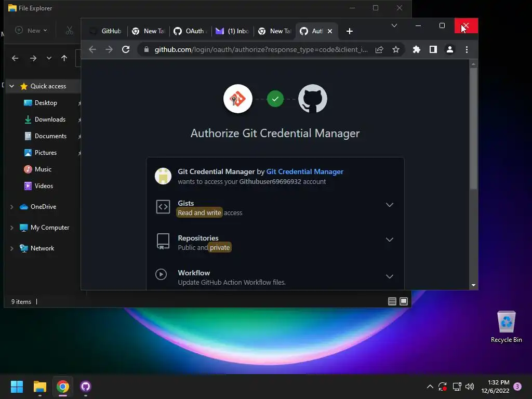The height and width of the screenshot is (399, 532).
Task: Click the address bar URL field
Action: (261, 49)
